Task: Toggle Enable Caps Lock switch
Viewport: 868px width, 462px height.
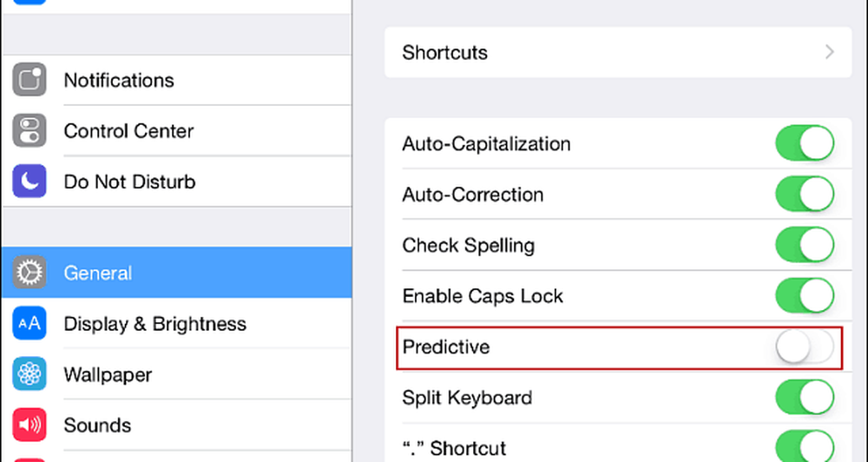Action: point(805,296)
